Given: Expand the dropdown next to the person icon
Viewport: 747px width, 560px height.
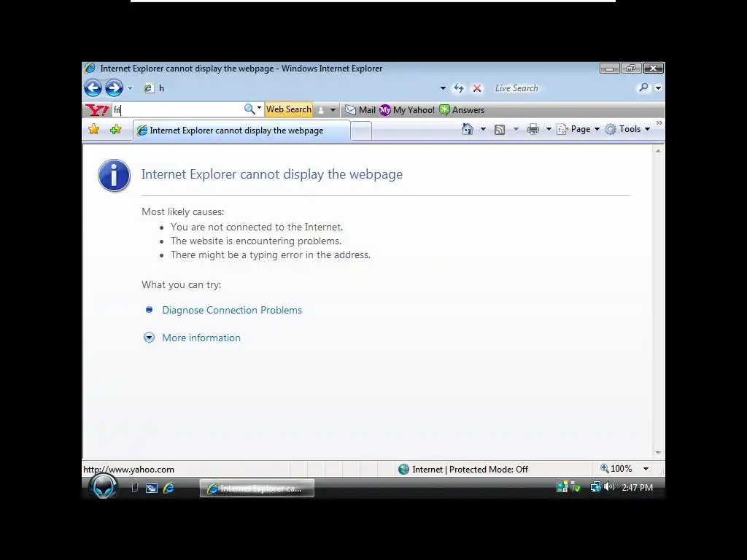Looking at the screenshot, I should 333,110.
